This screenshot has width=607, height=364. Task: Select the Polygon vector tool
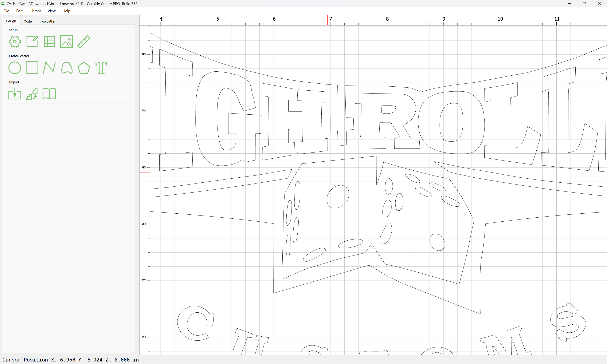(84, 68)
